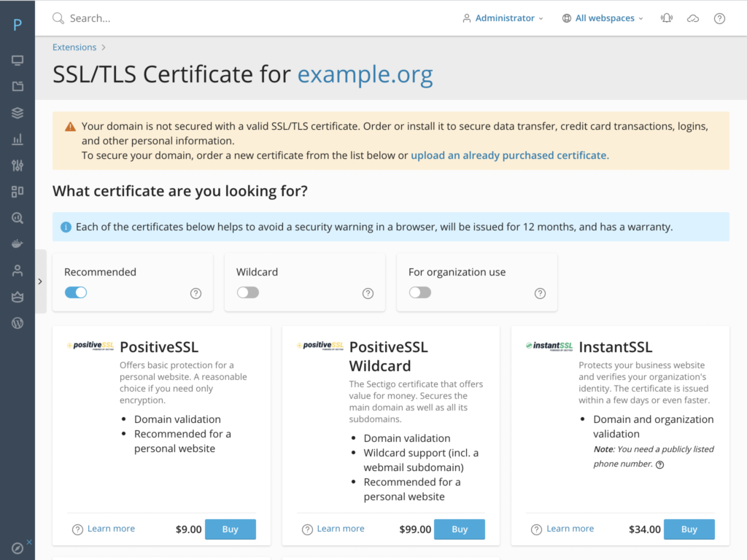
Task: Open notifications bell icon
Action: 667,18
